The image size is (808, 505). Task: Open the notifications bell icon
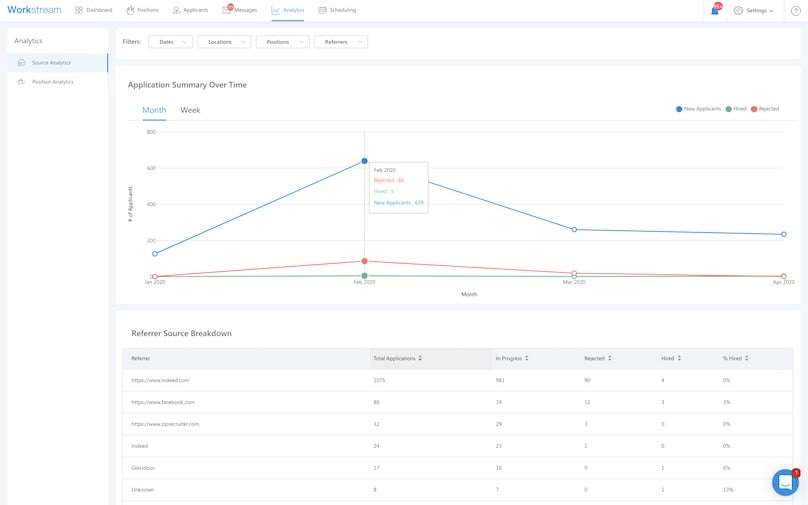(x=715, y=10)
